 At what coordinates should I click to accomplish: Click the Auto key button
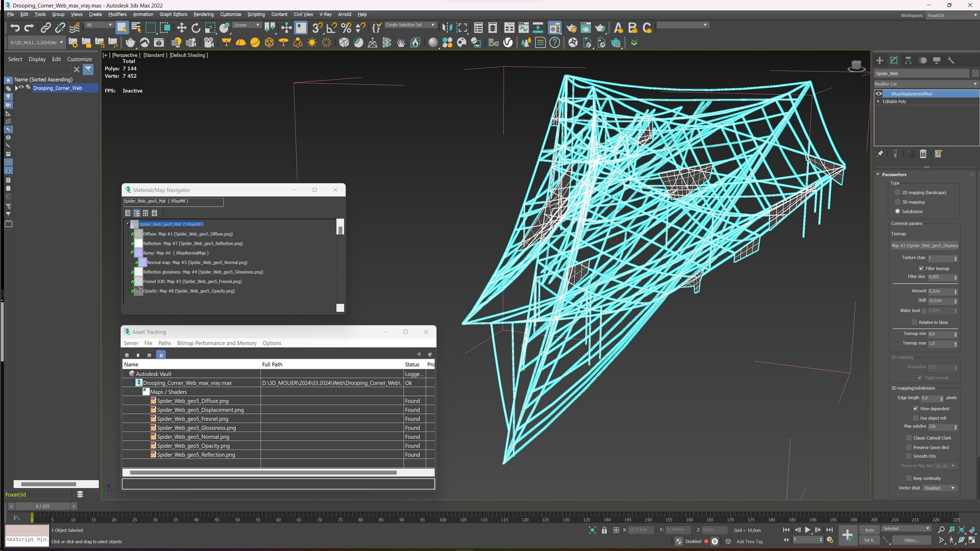point(869,530)
